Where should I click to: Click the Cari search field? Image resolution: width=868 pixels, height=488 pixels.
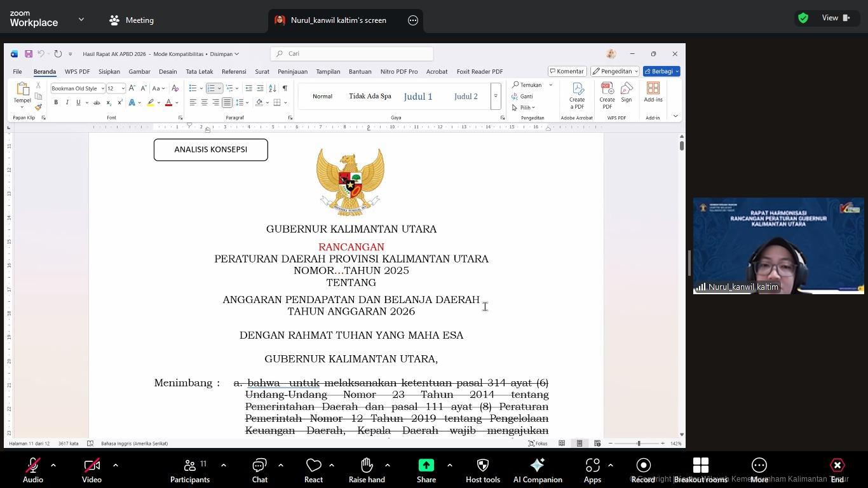tap(351, 53)
